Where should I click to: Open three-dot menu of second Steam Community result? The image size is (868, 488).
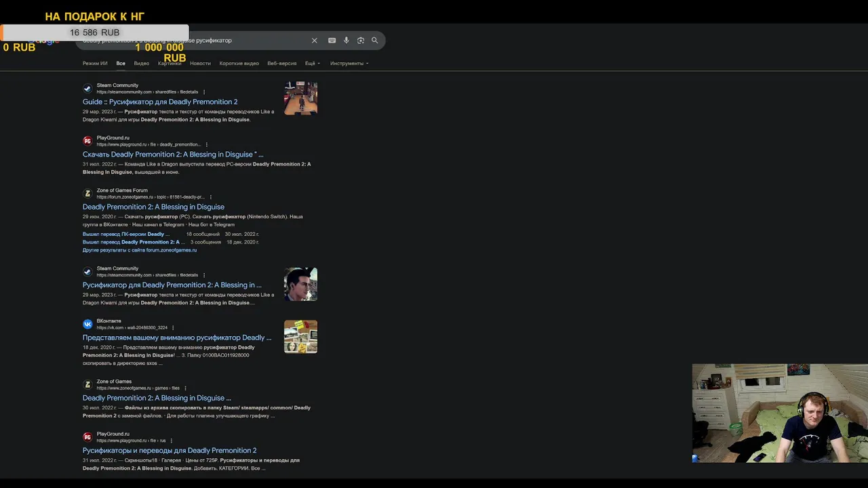click(x=204, y=275)
